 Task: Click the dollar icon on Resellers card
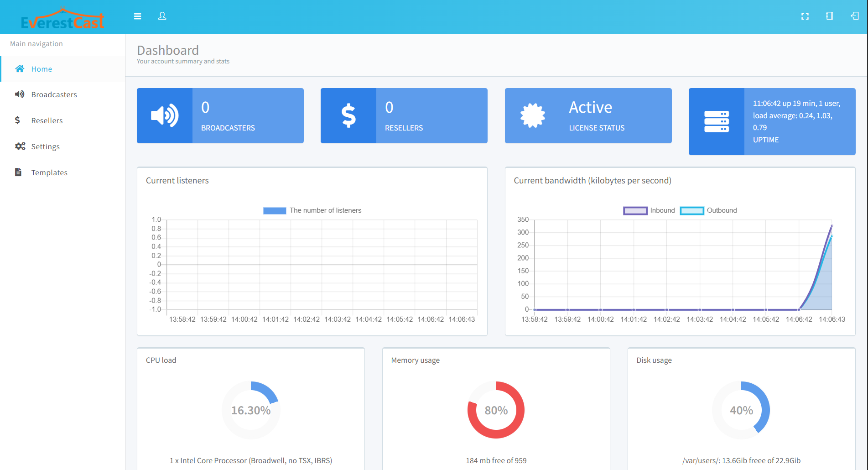coord(348,115)
